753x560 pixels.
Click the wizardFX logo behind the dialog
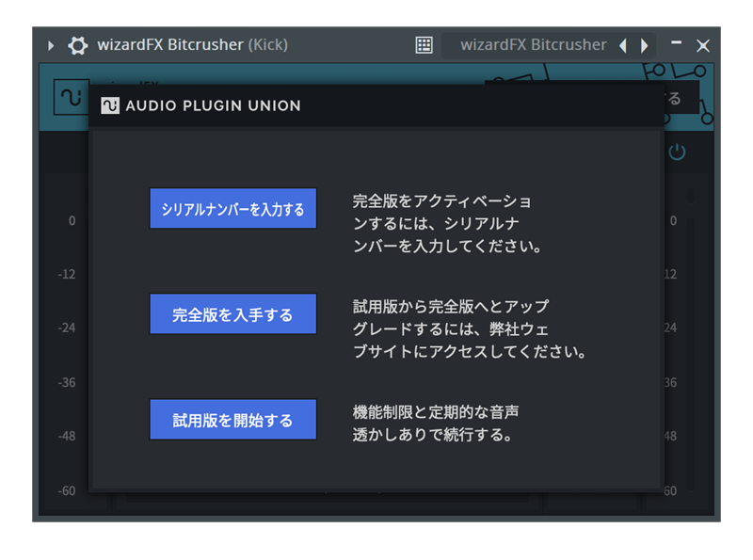click(x=72, y=97)
